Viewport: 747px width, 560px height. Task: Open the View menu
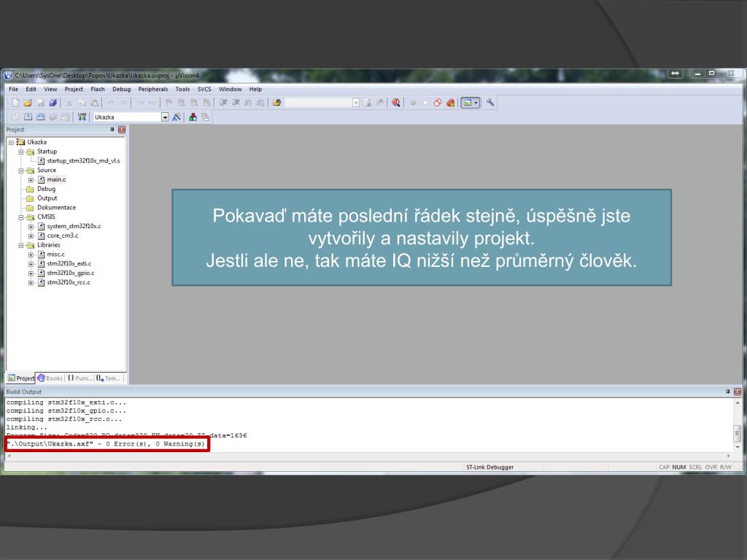(50, 89)
